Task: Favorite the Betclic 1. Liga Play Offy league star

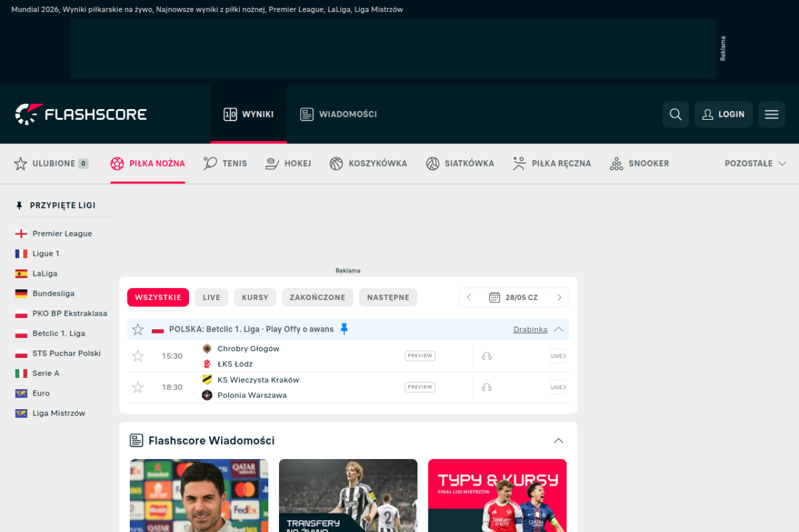Action: coord(138,329)
